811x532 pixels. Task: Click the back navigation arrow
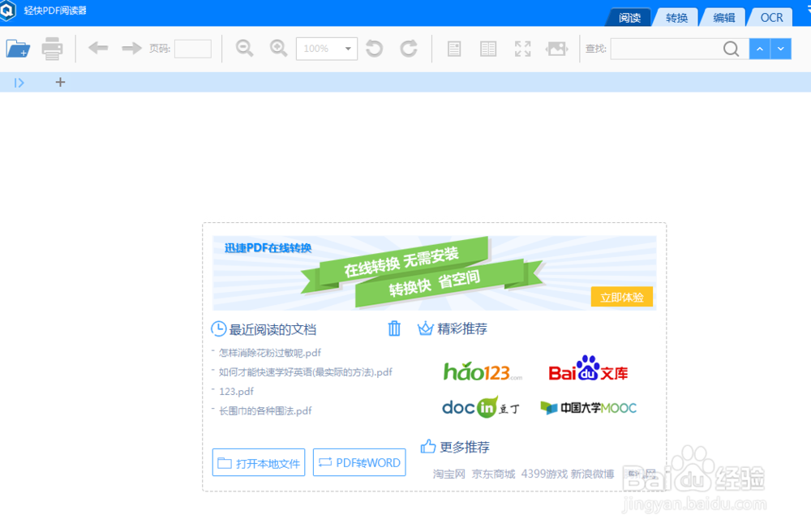pos(97,48)
